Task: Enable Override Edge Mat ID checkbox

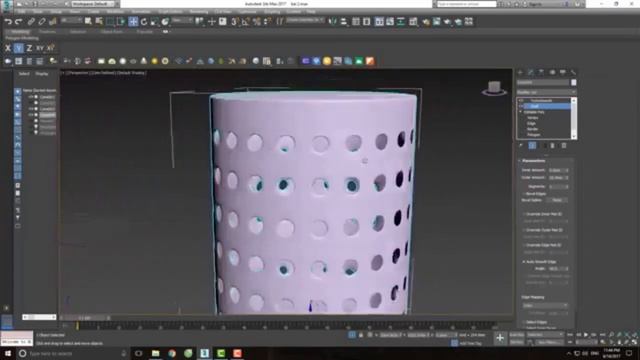Action: click(x=524, y=245)
